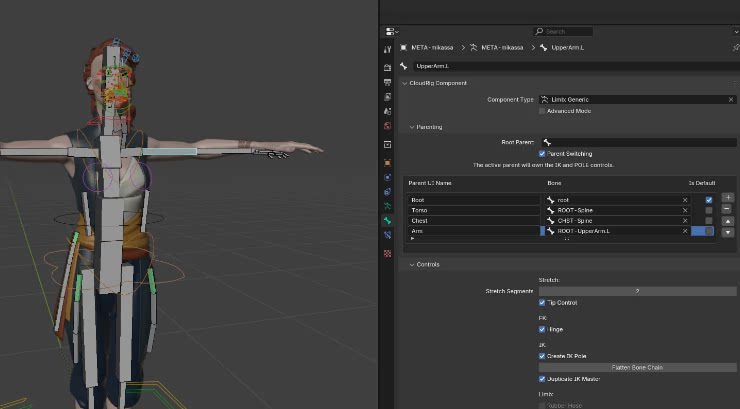Screen dimensions: 740x409
Task: Select the Root parent name field
Action: (473, 200)
